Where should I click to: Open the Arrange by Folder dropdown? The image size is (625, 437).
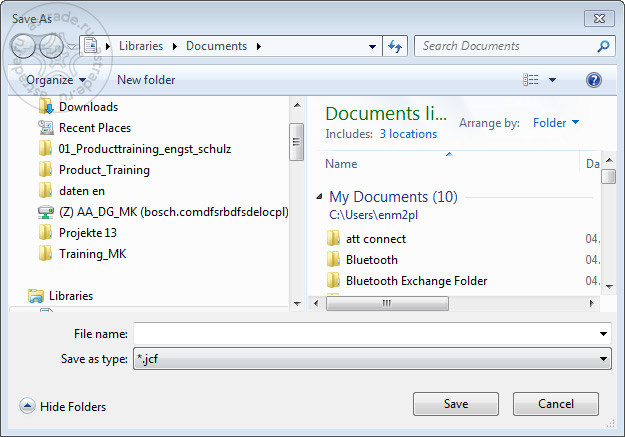pyautogui.click(x=556, y=123)
